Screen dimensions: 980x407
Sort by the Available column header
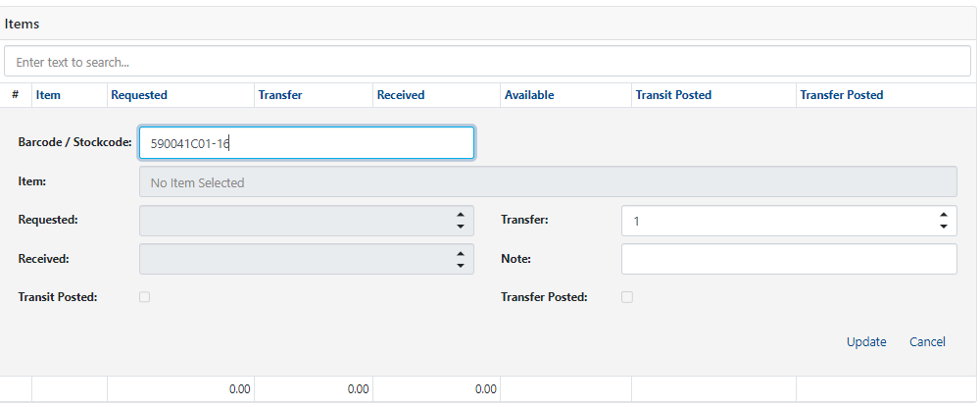pyautogui.click(x=529, y=95)
